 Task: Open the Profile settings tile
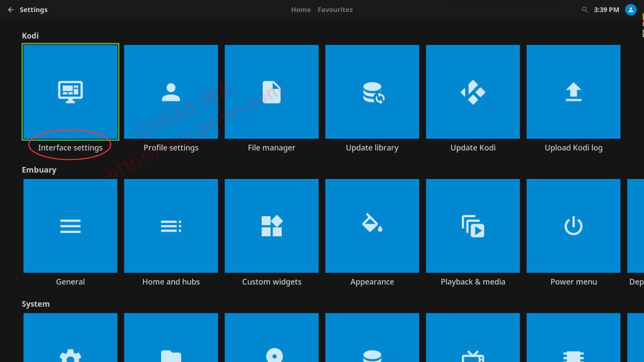[171, 92]
